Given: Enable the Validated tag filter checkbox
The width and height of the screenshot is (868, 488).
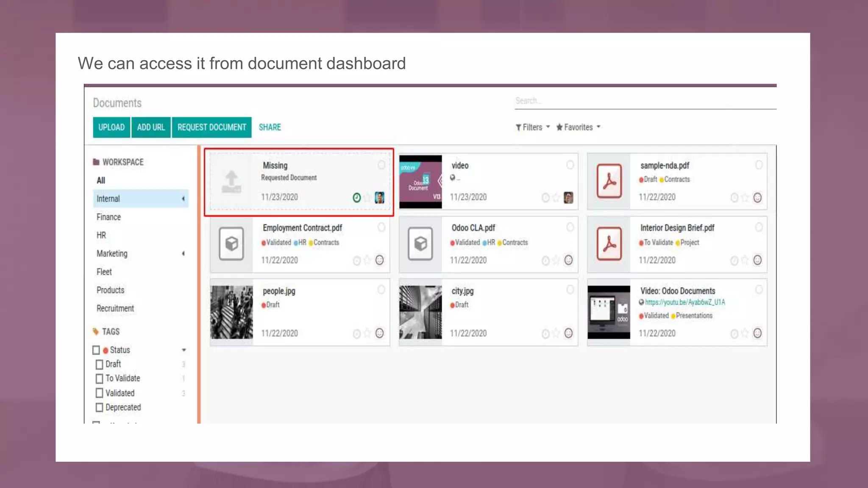Looking at the screenshot, I should (99, 393).
